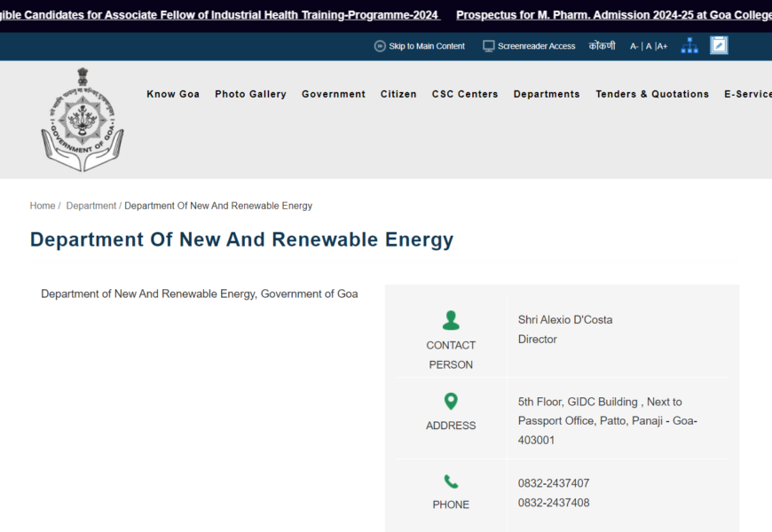The image size is (772, 532).
Task: Click the CONTACT PERSON label
Action: coord(451,355)
